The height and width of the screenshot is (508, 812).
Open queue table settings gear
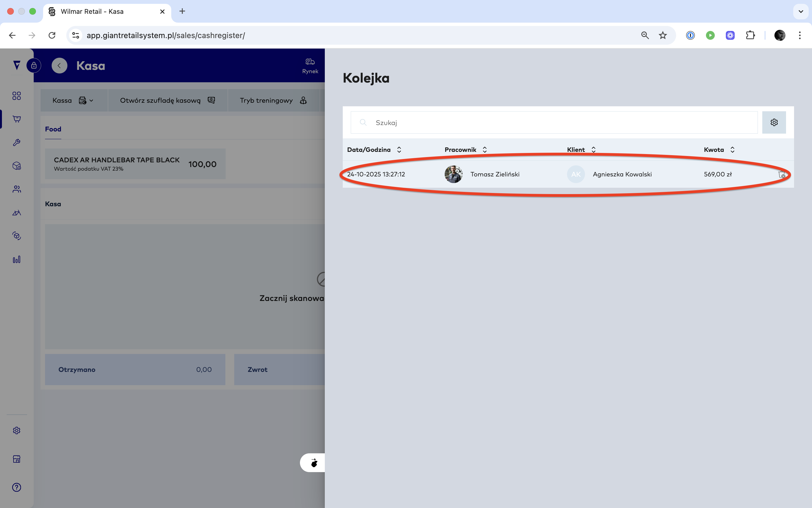(x=774, y=122)
